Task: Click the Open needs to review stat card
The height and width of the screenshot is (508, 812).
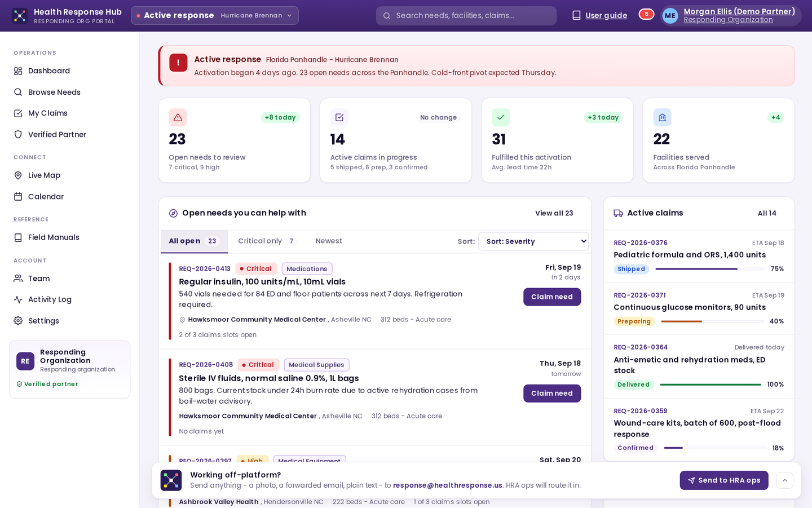Action: (235, 140)
